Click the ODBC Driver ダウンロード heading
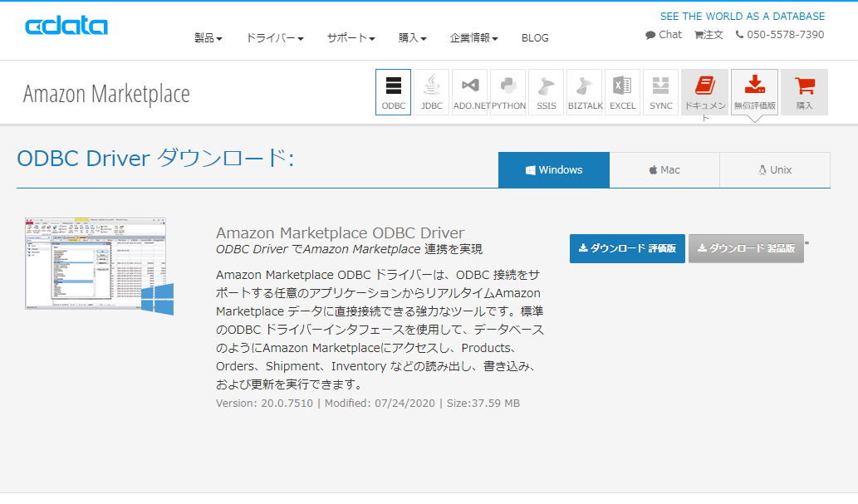The width and height of the screenshot is (858, 504). (x=155, y=158)
